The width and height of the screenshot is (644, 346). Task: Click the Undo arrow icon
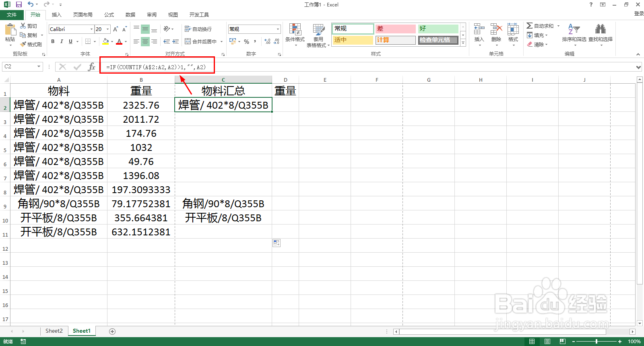point(31,4)
